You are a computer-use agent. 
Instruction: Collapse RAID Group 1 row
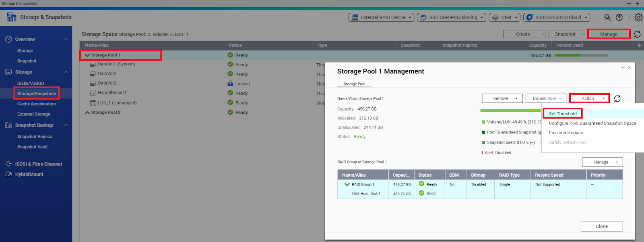pyautogui.click(x=347, y=184)
